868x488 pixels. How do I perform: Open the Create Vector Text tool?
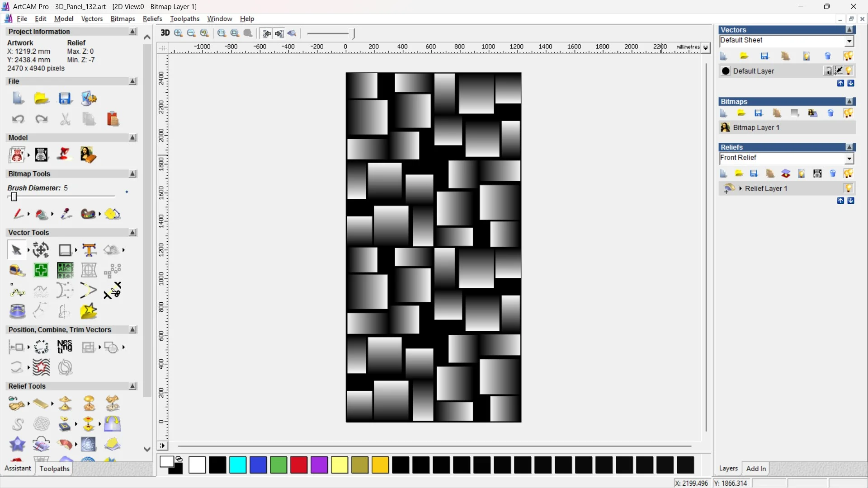pos(89,250)
